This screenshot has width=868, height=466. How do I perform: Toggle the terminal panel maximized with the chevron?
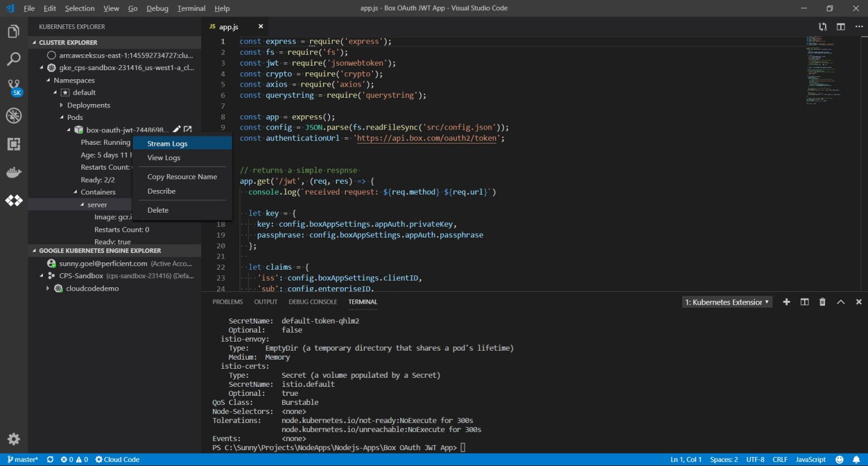pos(840,301)
